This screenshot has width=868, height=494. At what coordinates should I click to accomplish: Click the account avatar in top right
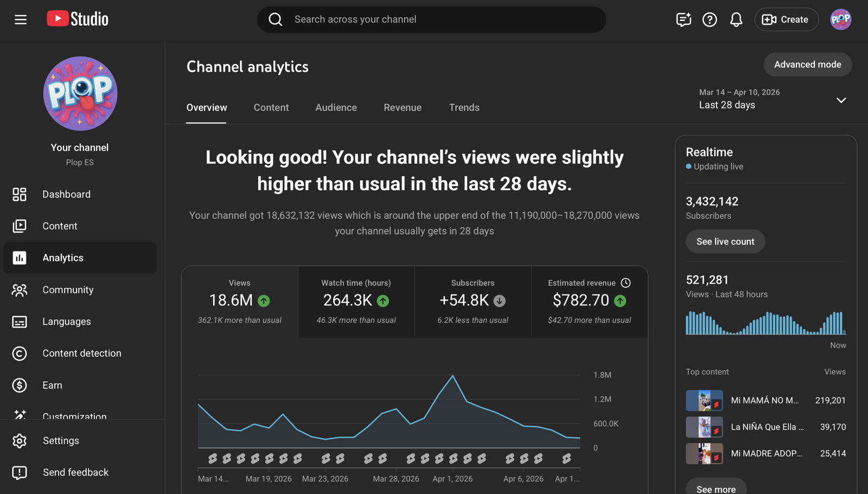(x=840, y=20)
